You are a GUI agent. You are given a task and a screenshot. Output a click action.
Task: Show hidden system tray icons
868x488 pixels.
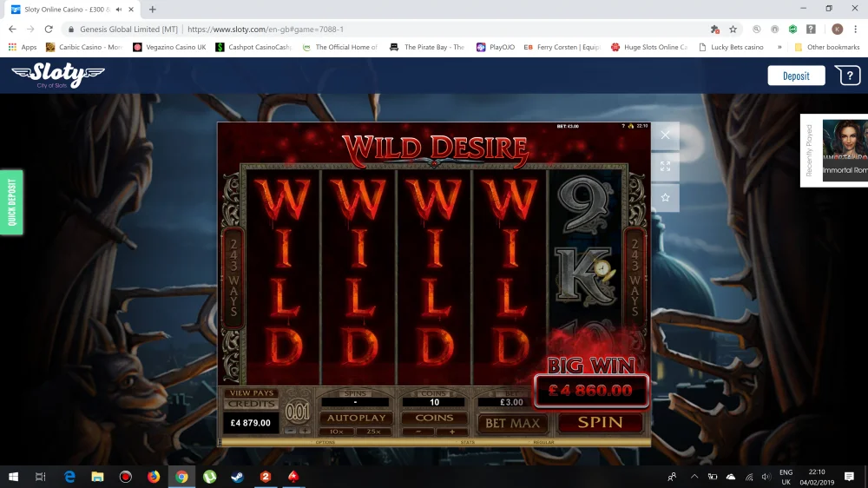click(x=694, y=477)
